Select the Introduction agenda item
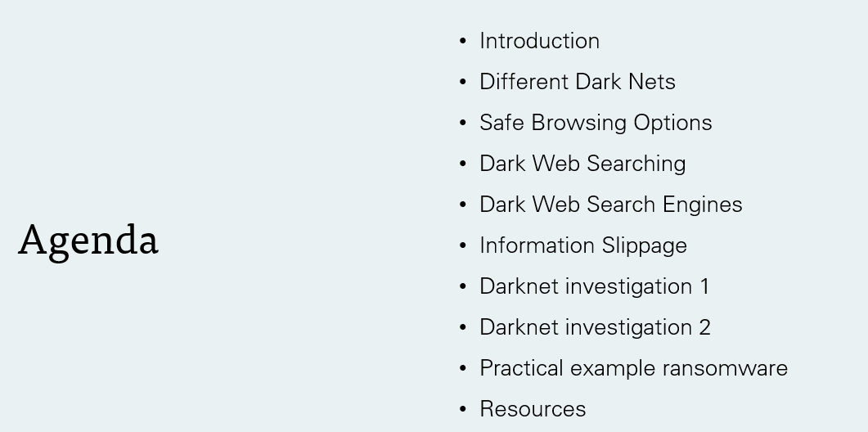This screenshot has height=432, width=868. [539, 41]
